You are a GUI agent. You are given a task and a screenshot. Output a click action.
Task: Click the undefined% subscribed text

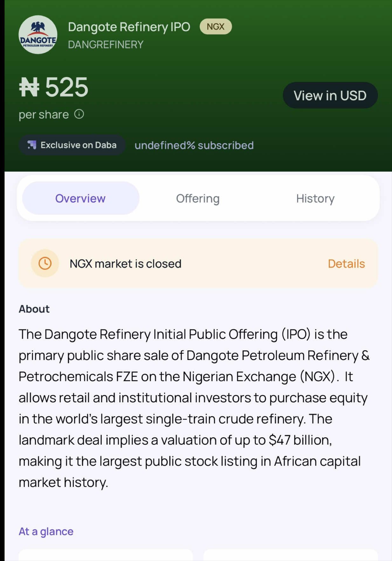point(194,145)
